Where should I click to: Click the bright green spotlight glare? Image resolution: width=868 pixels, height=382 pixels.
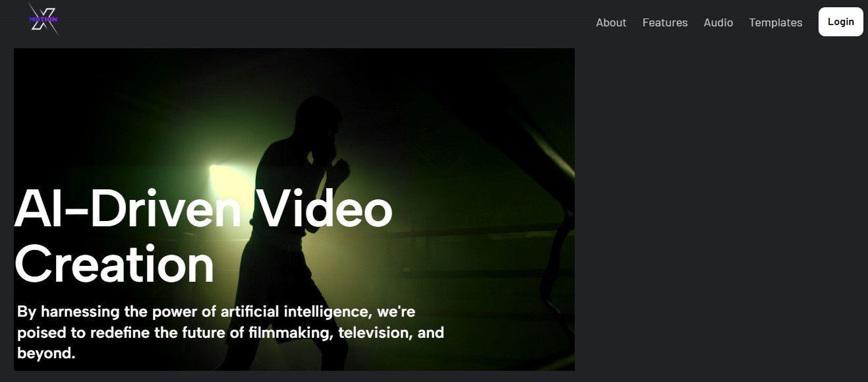(x=224, y=179)
